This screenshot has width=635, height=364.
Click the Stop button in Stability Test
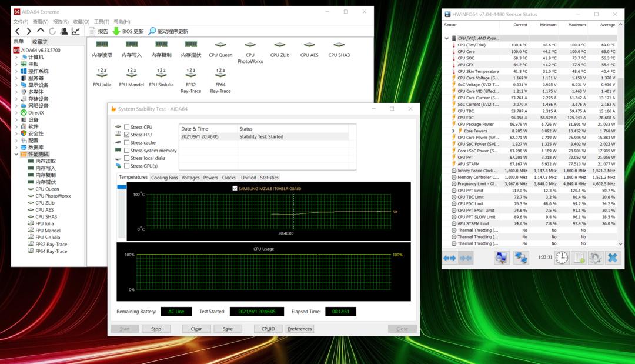click(156, 329)
